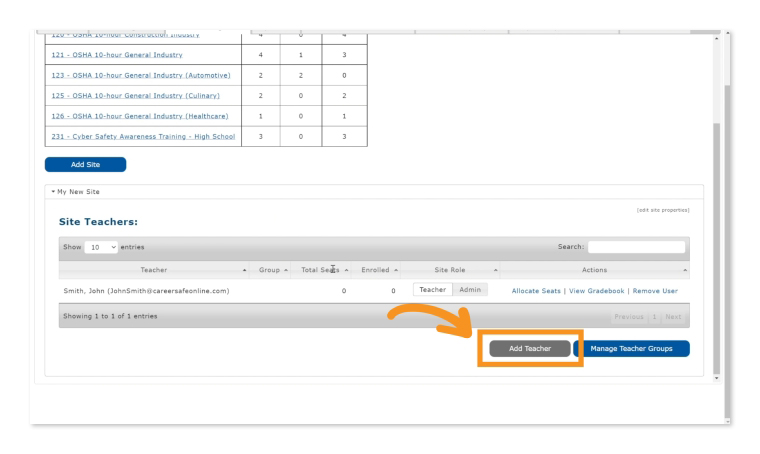Sort by Total Seats column
This screenshot has height=454, width=760.
320,270
